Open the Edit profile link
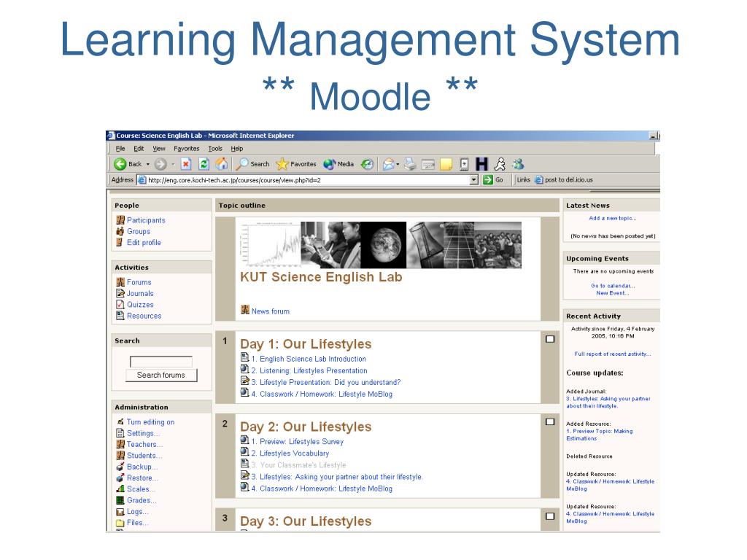The width and height of the screenshot is (747, 560). [x=144, y=242]
